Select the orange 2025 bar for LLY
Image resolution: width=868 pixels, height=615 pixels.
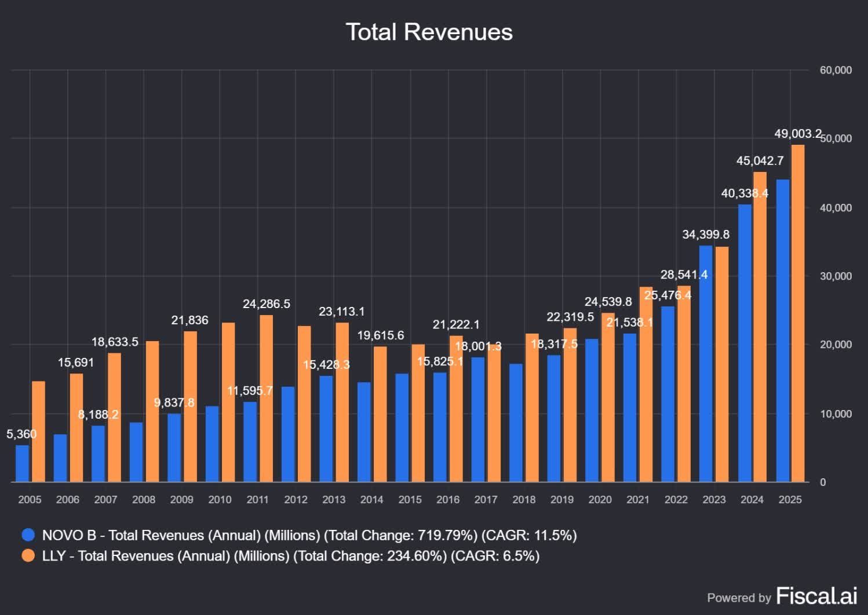pos(797,313)
